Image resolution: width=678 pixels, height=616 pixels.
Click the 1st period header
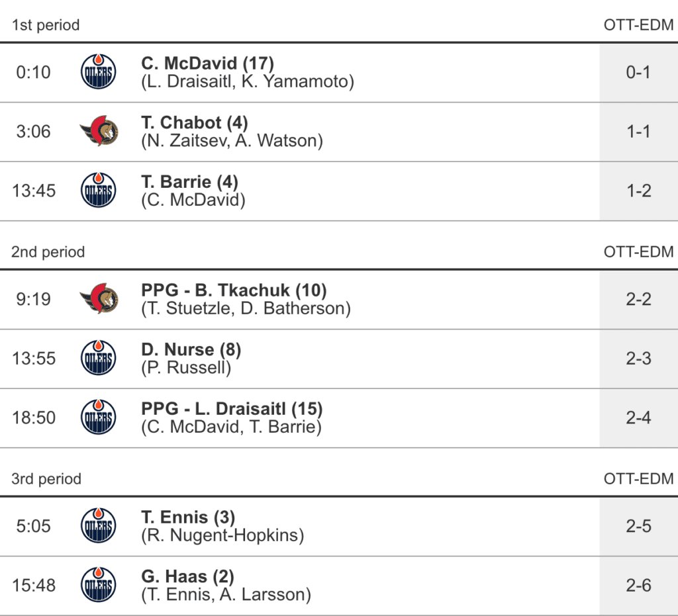pos(46,25)
